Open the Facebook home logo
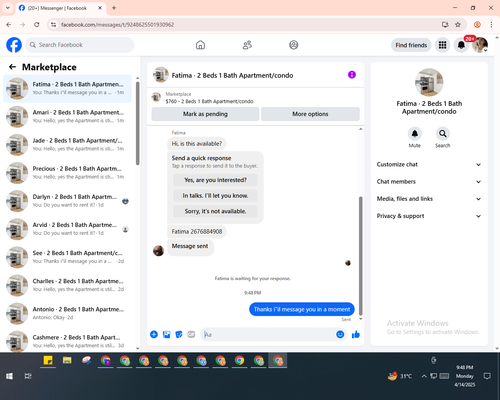Screen dimensions: 500x400 pyautogui.click(x=14, y=45)
